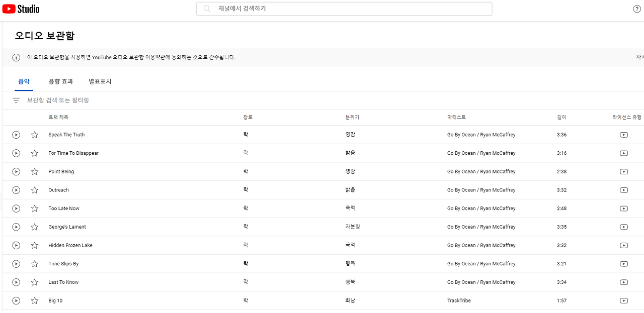Sort by 라이선스 유형 column header

coord(627,117)
